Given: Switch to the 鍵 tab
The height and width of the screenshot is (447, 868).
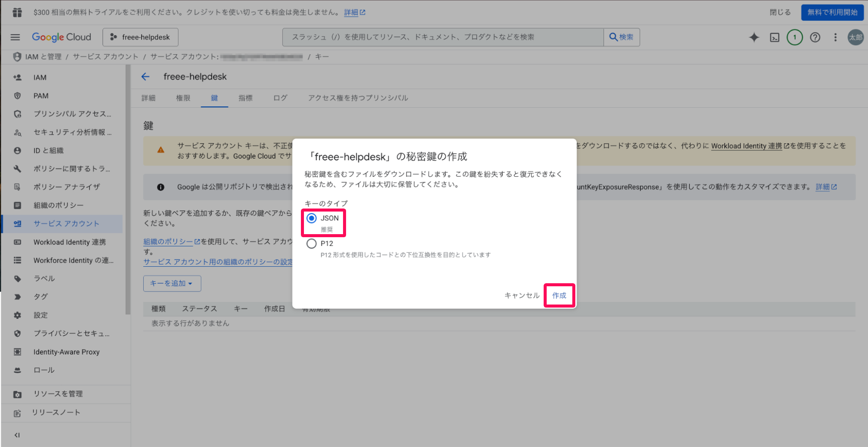Looking at the screenshot, I should (215, 98).
